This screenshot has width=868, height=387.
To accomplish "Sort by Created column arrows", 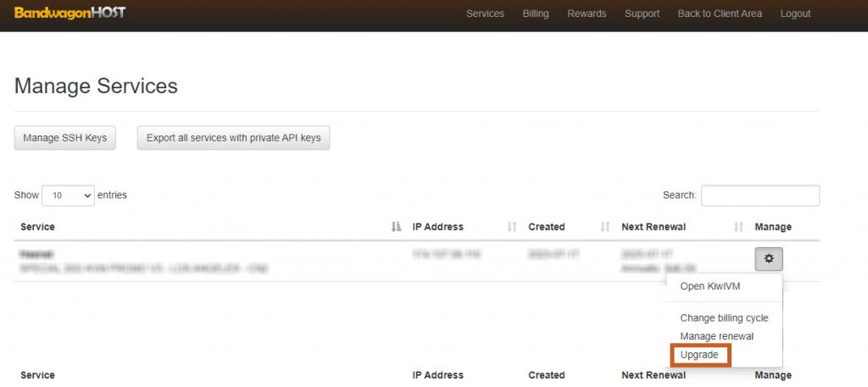I will pos(605,227).
